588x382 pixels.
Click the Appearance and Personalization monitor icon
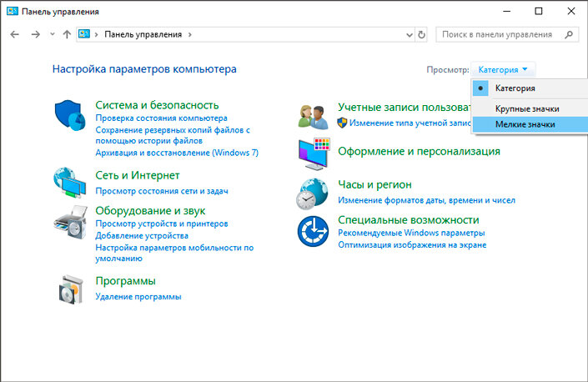314,153
